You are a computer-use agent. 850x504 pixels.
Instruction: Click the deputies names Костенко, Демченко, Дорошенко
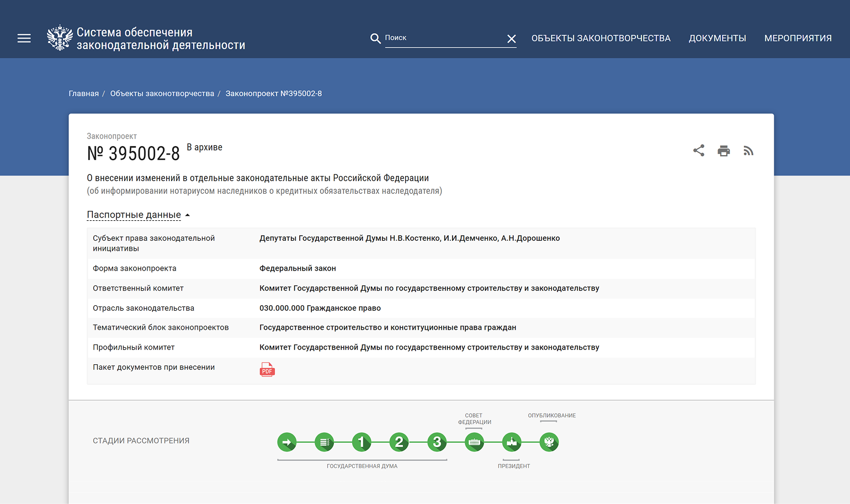click(x=410, y=238)
